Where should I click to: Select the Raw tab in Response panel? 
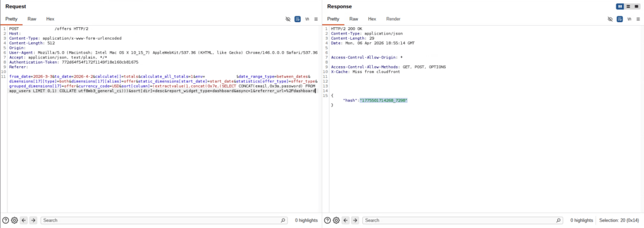point(353,19)
